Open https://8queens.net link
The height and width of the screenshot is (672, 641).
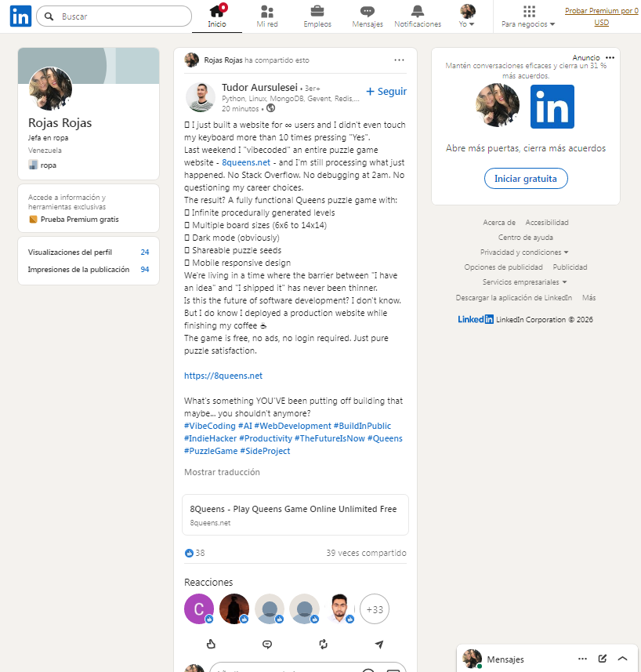(x=223, y=376)
